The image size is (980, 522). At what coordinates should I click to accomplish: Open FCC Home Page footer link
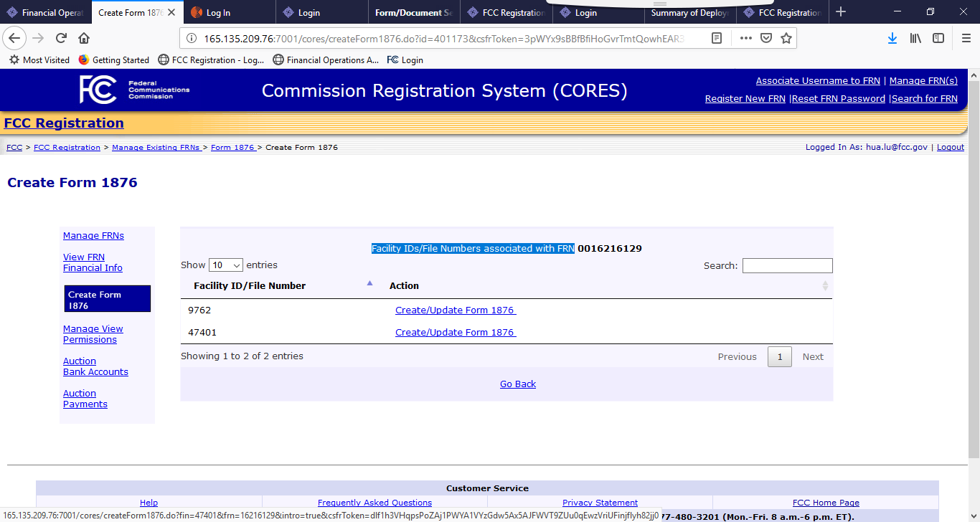click(826, 503)
